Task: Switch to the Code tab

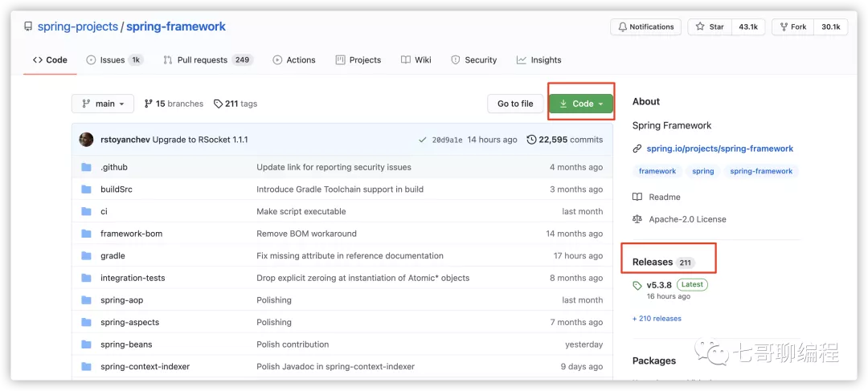Action: [50, 59]
